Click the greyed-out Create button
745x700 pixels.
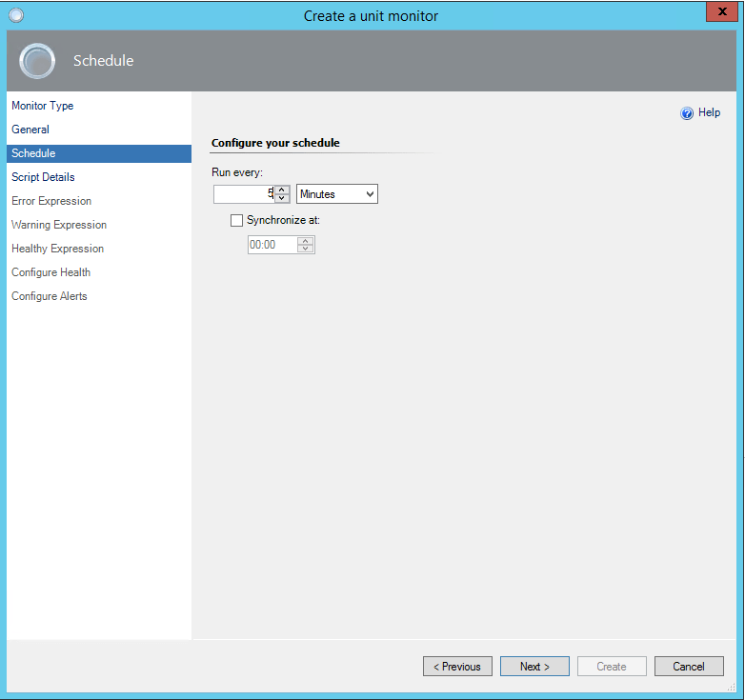click(x=612, y=667)
